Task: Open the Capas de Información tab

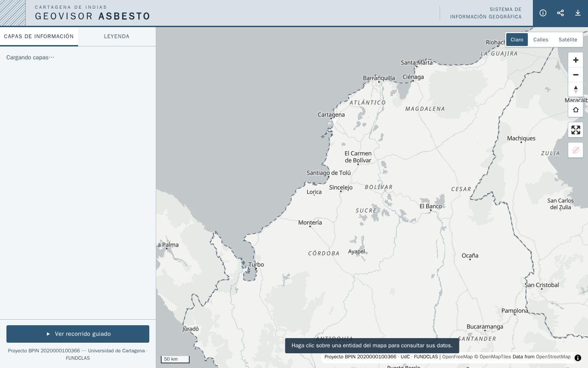Action: [39, 36]
